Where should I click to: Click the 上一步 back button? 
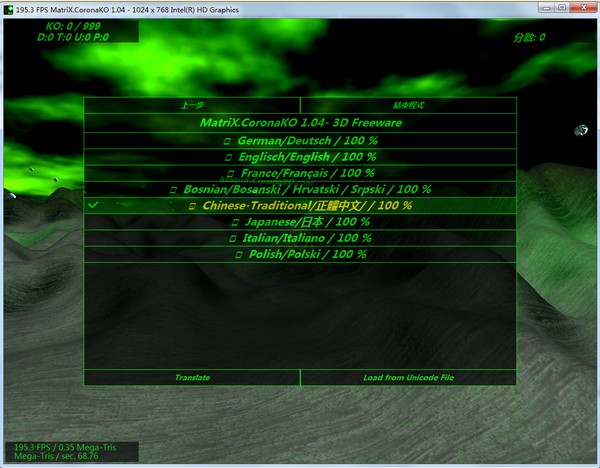pyautogui.click(x=192, y=105)
